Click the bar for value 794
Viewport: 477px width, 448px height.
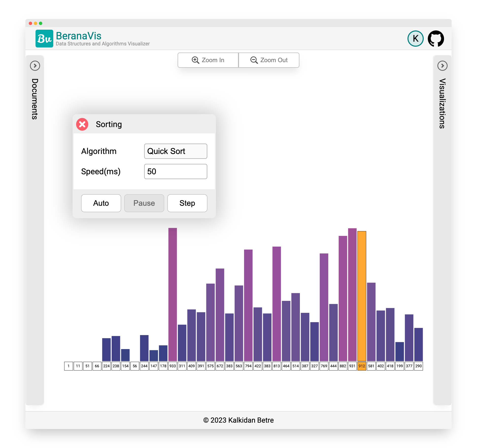click(248, 305)
